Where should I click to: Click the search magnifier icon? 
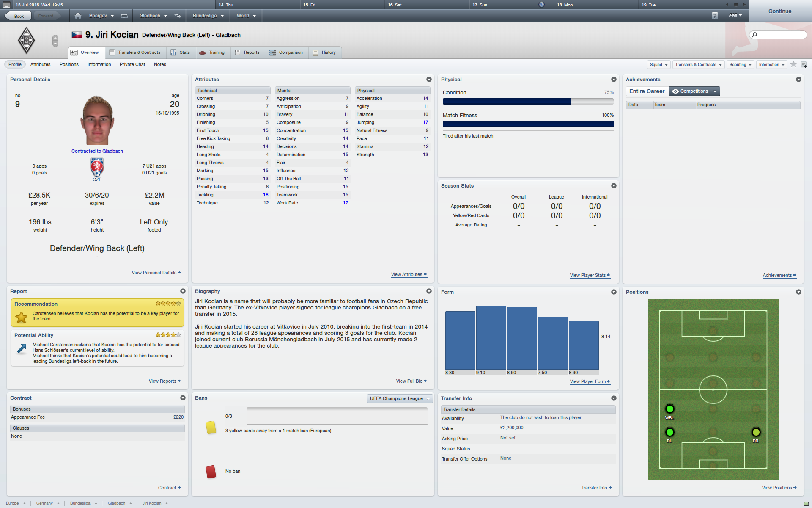(754, 35)
